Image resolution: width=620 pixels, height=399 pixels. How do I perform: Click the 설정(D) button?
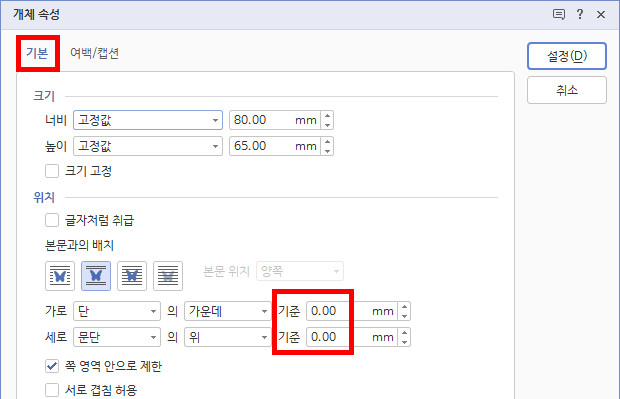point(567,56)
